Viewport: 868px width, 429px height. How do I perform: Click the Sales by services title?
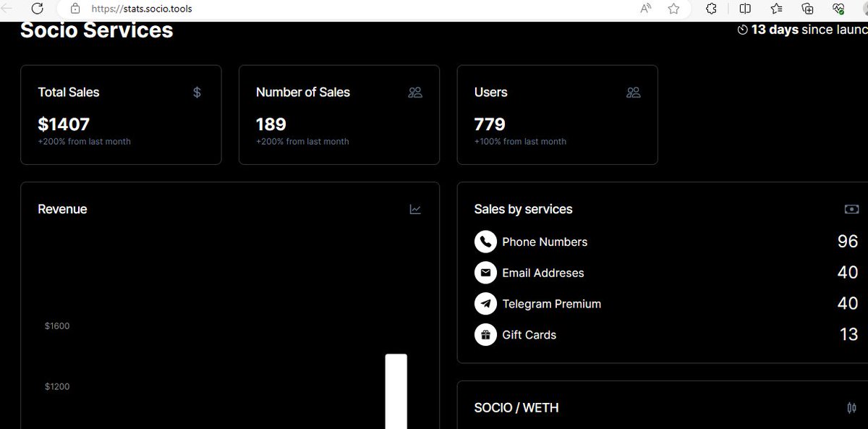523,209
